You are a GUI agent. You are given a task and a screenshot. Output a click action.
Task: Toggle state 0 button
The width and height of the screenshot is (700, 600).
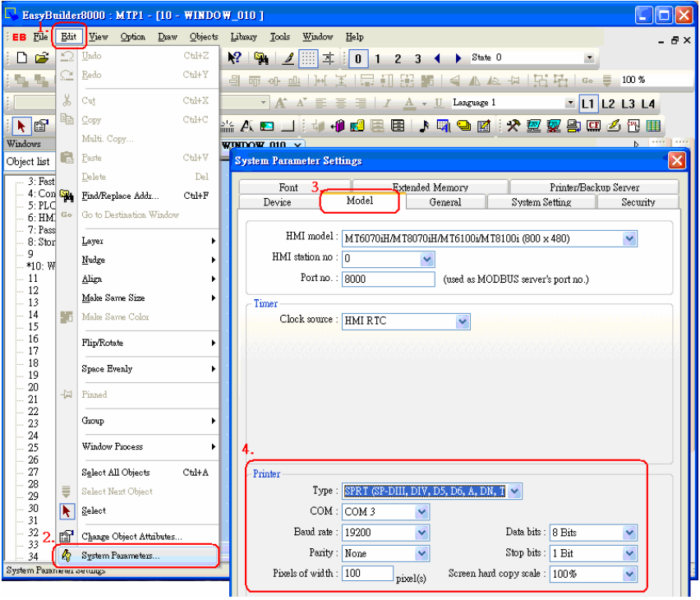tap(358, 58)
